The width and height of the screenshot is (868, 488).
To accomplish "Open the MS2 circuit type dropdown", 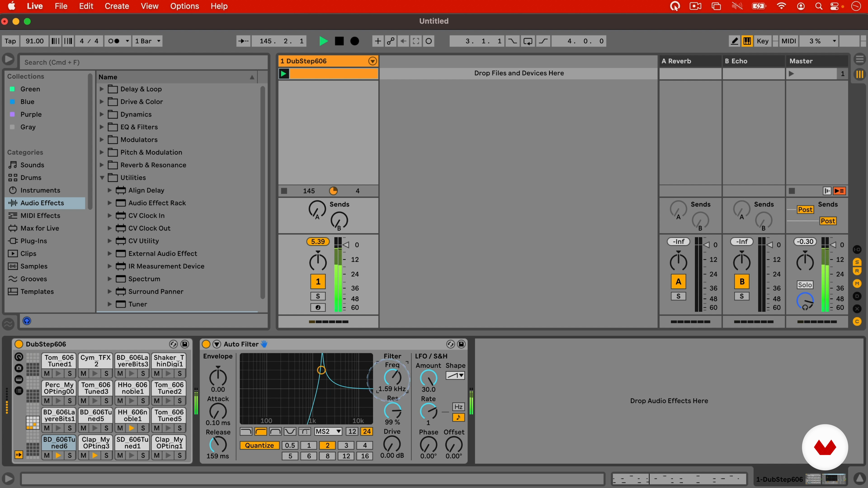I will click(328, 432).
